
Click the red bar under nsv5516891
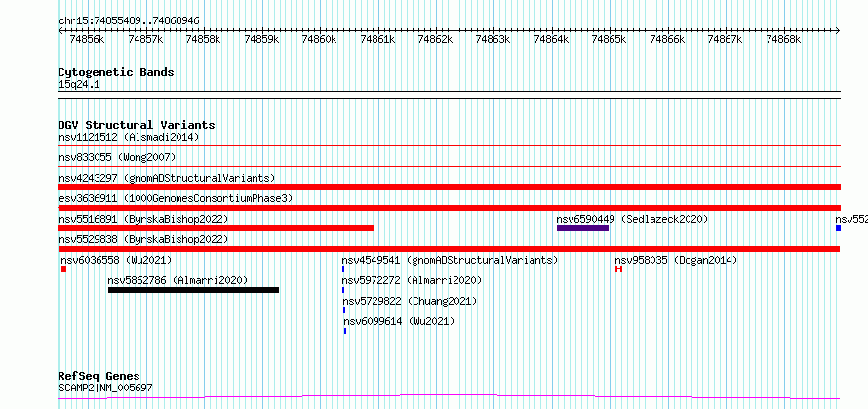216,228
